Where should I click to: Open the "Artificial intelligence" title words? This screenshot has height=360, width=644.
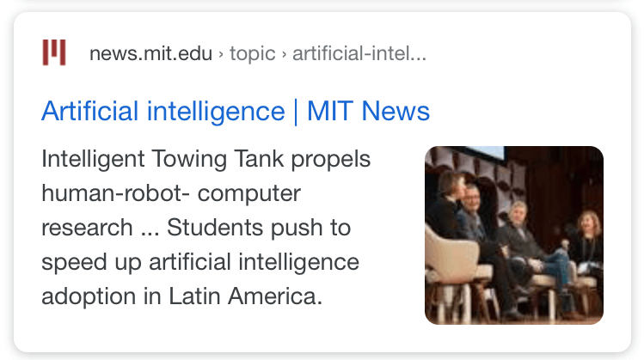point(163,112)
